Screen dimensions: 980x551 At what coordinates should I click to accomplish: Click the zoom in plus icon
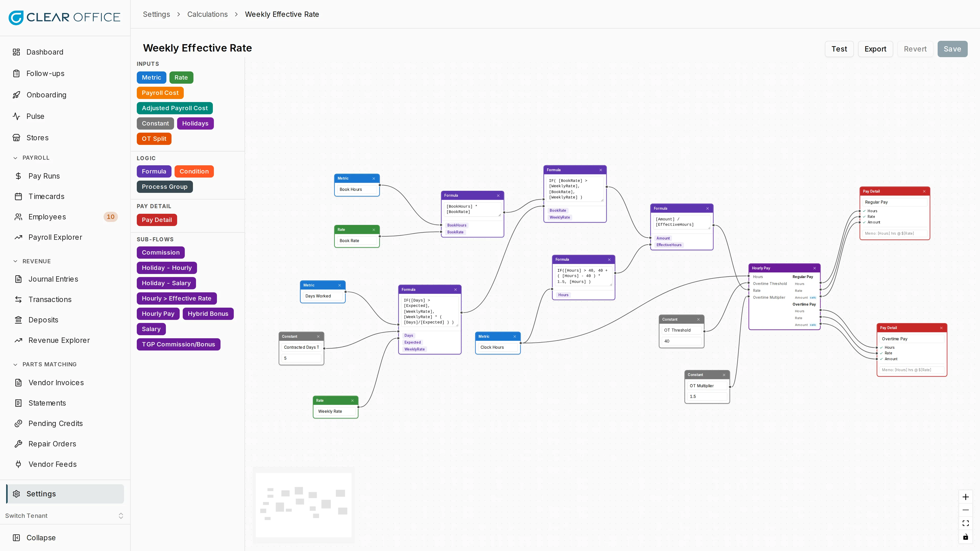(x=965, y=497)
